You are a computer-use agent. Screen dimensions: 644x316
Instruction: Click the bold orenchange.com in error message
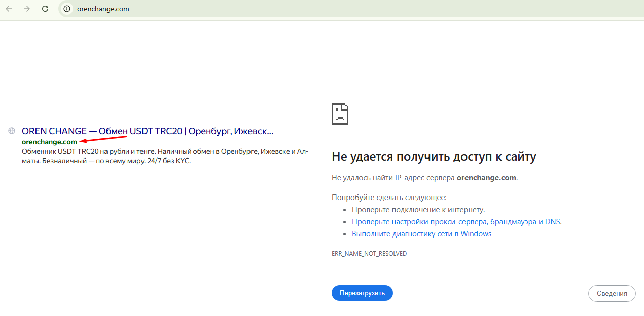coord(486,178)
